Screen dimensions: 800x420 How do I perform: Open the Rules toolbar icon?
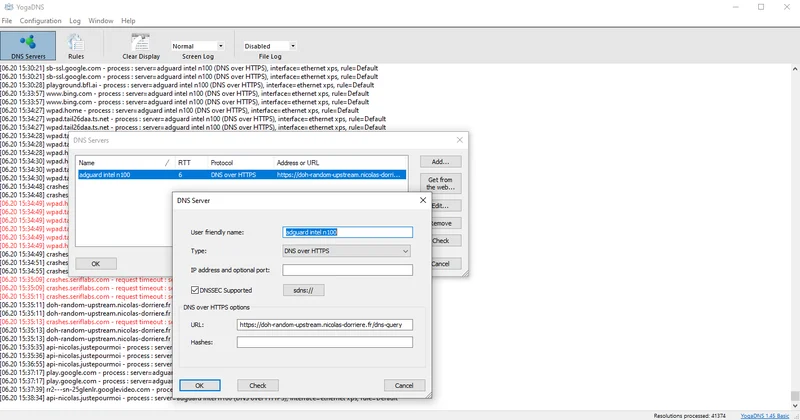[x=76, y=46]
